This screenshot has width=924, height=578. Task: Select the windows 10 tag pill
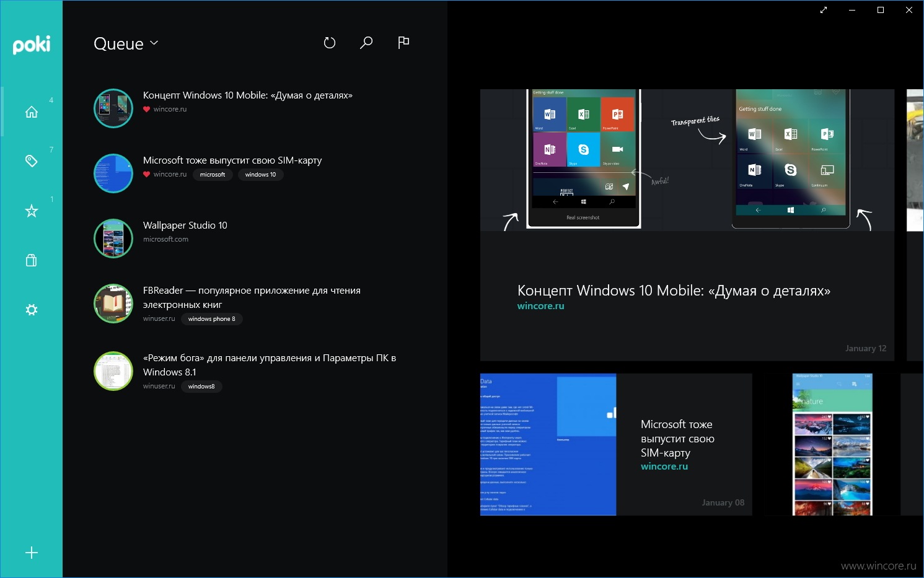coord(260,175)
